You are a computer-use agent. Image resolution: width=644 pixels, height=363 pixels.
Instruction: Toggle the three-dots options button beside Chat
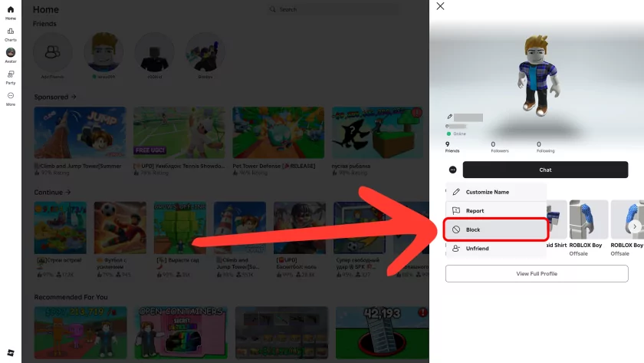452,170
